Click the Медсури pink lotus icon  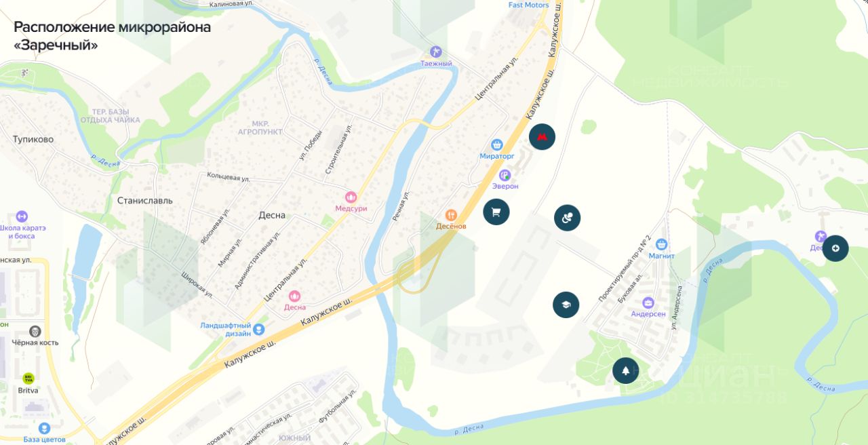(351, 197)
